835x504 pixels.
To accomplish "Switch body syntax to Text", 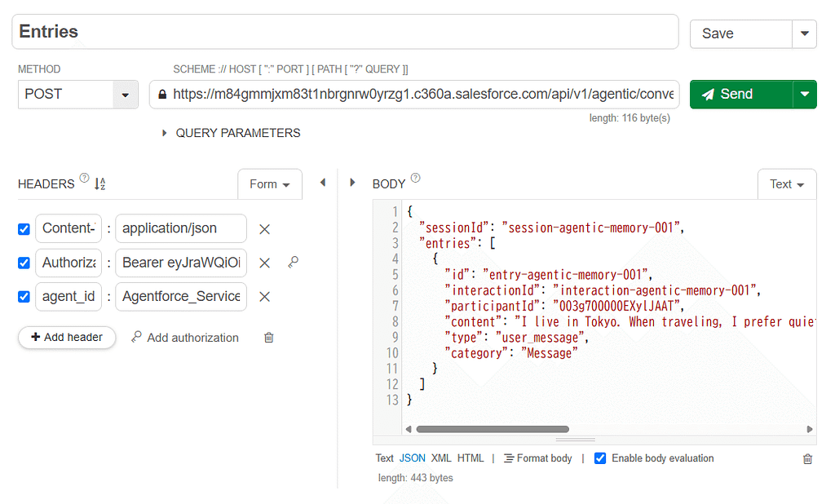I will click(385, 458).
